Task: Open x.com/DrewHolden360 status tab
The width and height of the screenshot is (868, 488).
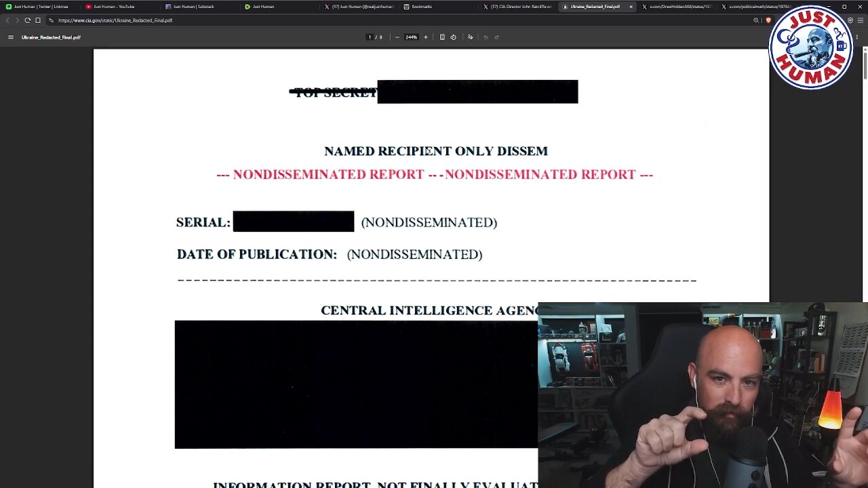Action: (677, 7)
